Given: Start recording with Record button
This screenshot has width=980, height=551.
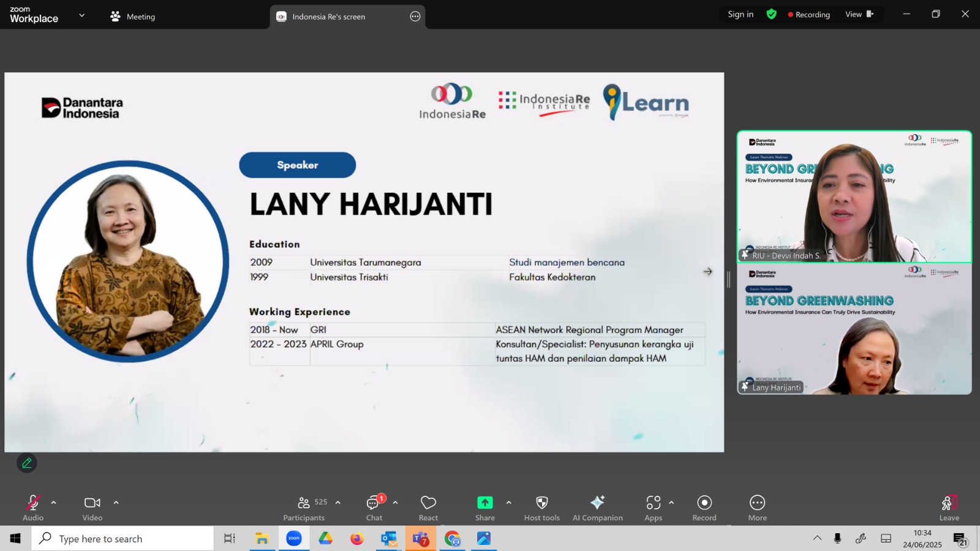Looking at the screenshot, I should tap(704, 508).
